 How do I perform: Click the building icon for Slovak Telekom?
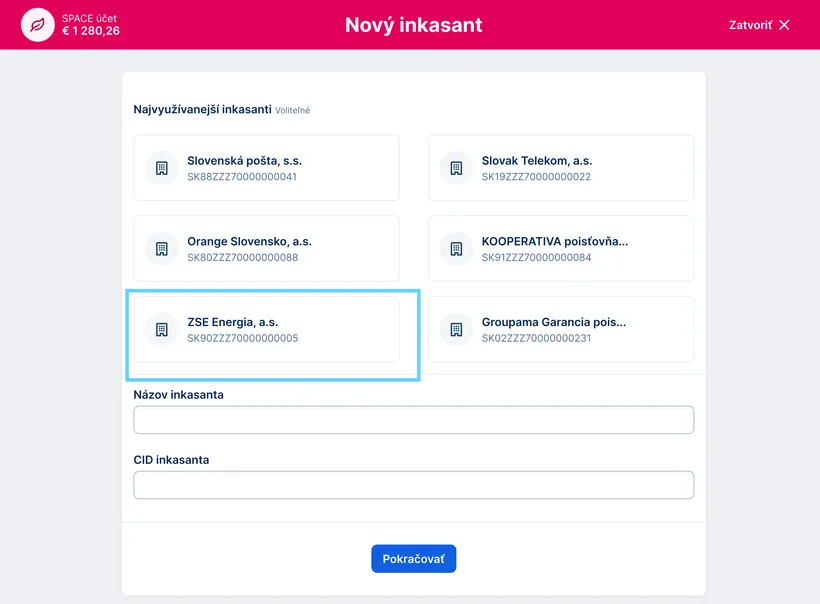pos(456,168)
